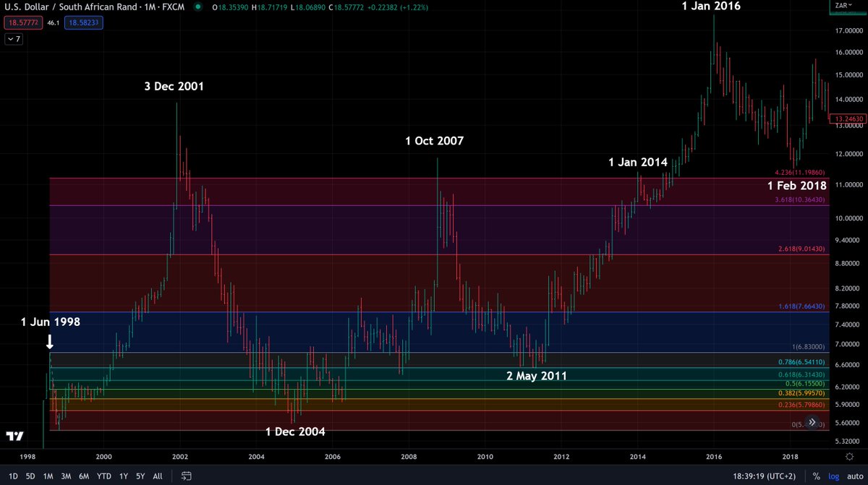The image size is (868, 485).
Task: Select the 5D time range
Action: (x=30, y=476)
